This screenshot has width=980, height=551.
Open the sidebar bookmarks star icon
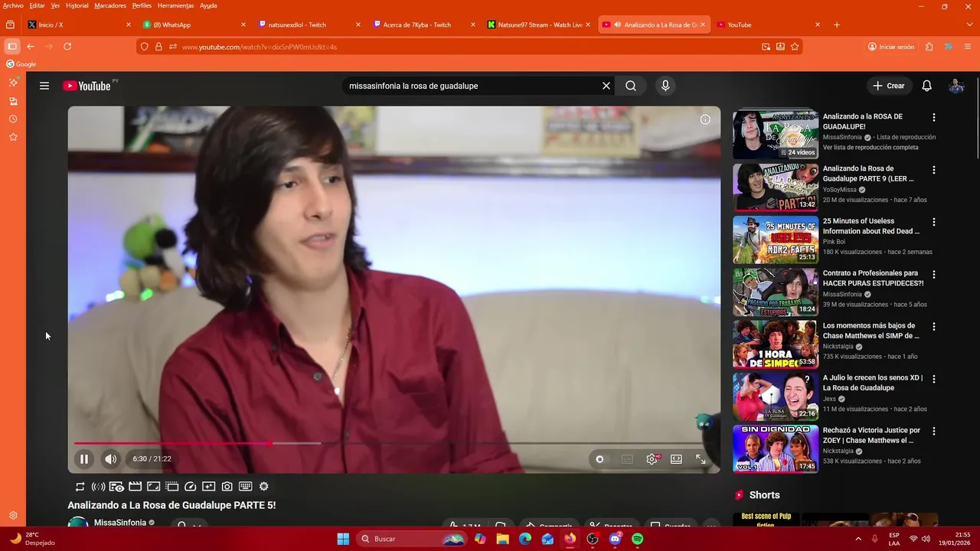[13, 137]
